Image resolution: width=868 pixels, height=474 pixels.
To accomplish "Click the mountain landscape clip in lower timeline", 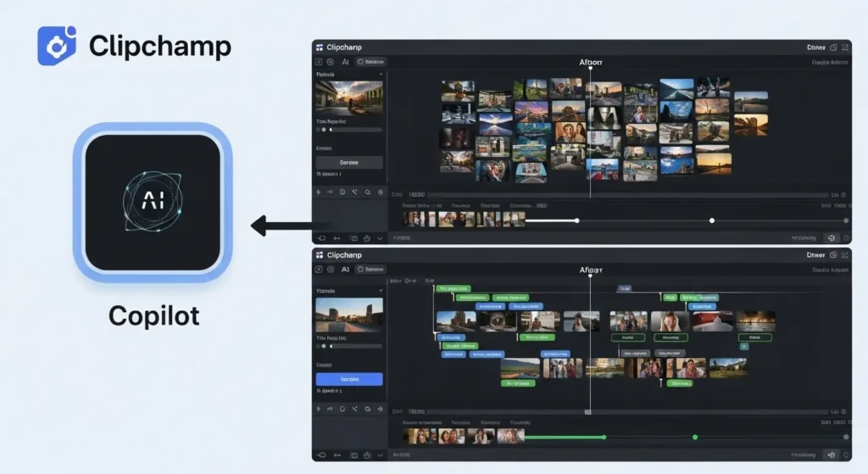I will point(520,368).
